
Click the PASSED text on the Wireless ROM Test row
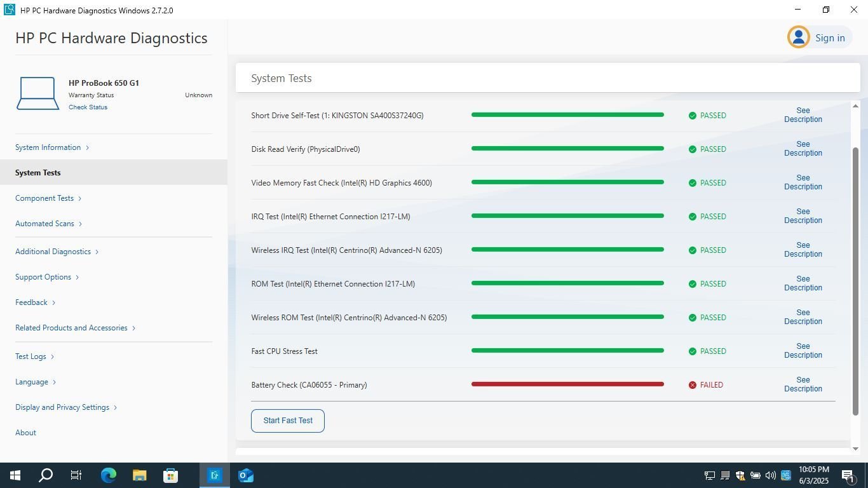click(x=713, y=318)
